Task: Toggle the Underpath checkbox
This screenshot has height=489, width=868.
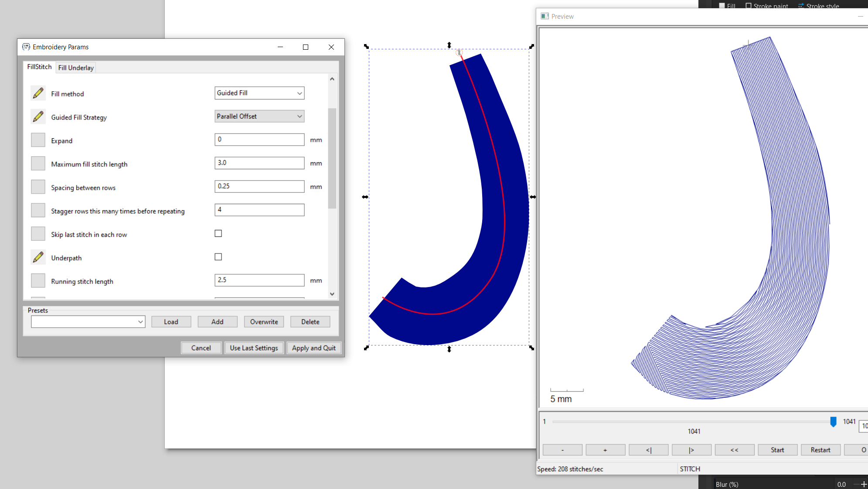Action: [218, 257]
